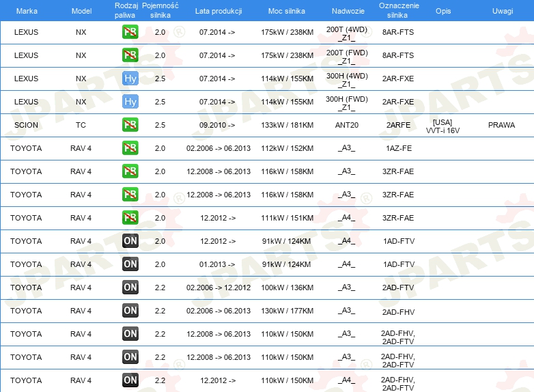Viewport: 534px width, 392px height.
Task: Click the '100kW / 136KM' power cell
Action: pyautogui.click(x=287, y=288)
